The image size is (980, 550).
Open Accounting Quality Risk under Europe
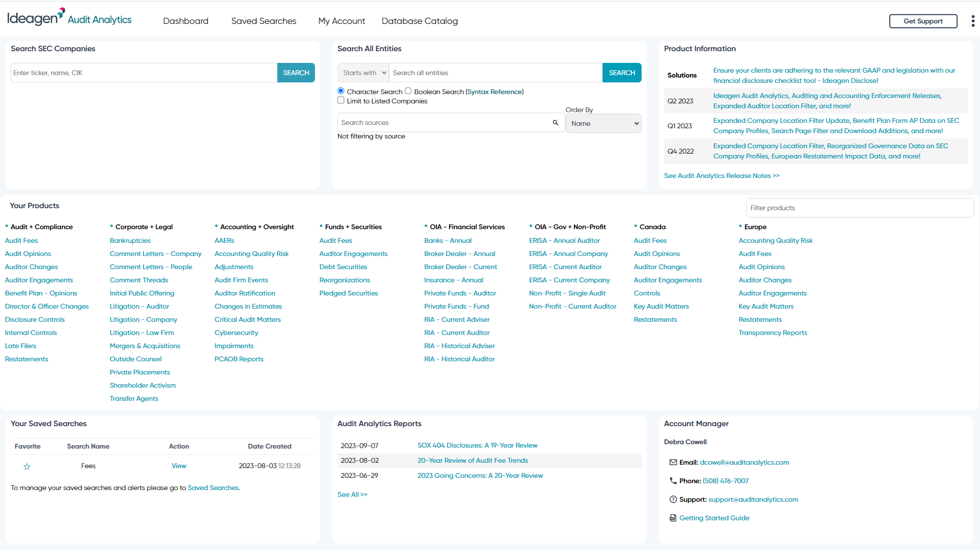(x=776, y=240)
